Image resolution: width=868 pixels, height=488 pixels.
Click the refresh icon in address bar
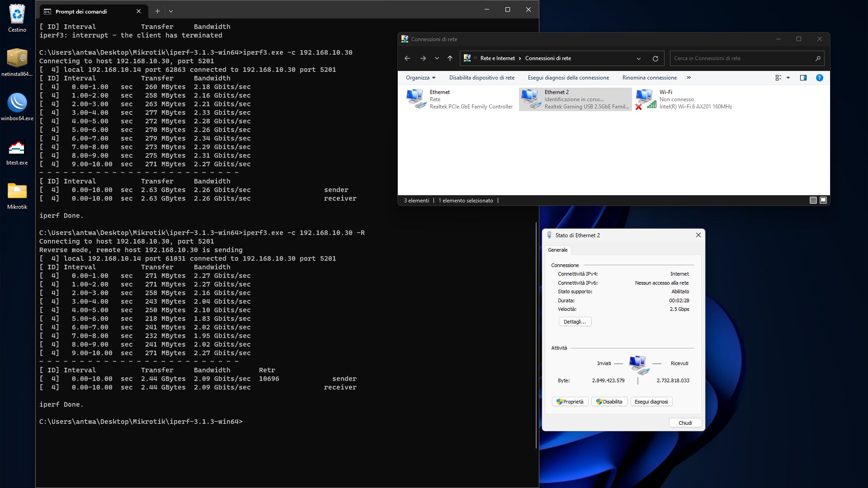pyautogui.click(x=655, y=58)
